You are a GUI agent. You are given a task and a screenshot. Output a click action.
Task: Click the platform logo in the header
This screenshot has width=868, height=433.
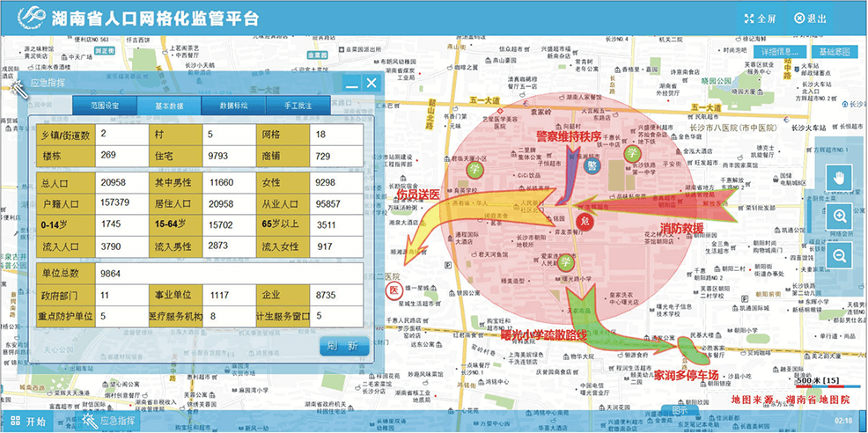point(31,18)
